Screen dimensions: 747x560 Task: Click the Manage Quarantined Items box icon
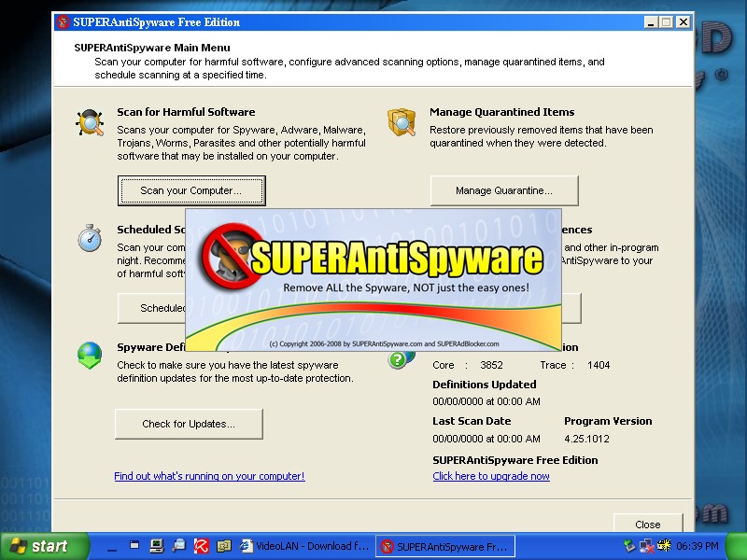(402, 123)
